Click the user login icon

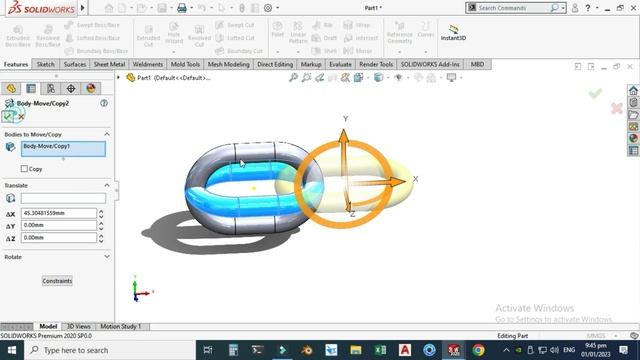coord(575,8)
